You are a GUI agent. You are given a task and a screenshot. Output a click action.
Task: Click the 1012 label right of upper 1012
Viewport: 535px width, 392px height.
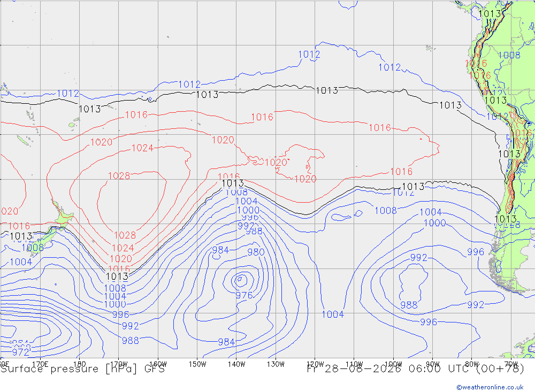[x=389, y=67]
